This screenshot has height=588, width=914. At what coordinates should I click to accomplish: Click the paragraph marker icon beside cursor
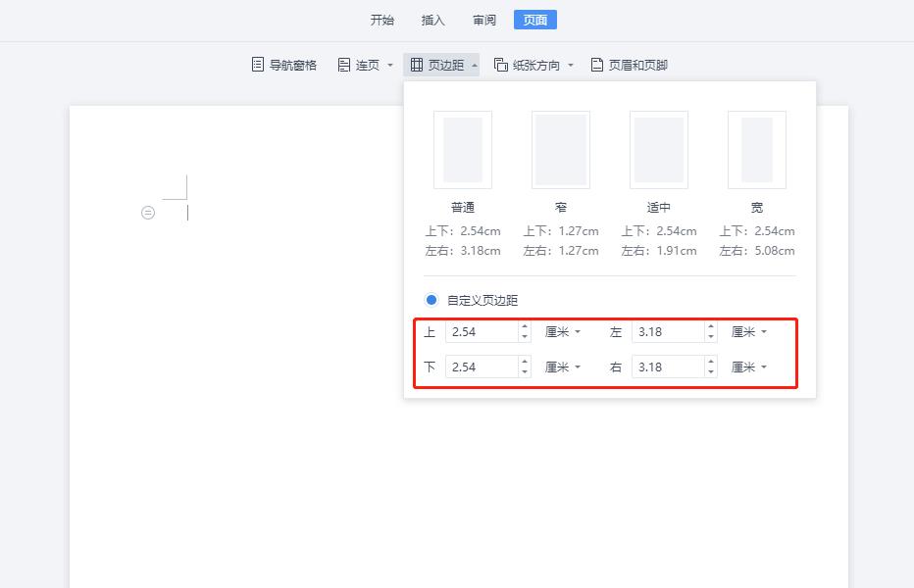(148, 213)
